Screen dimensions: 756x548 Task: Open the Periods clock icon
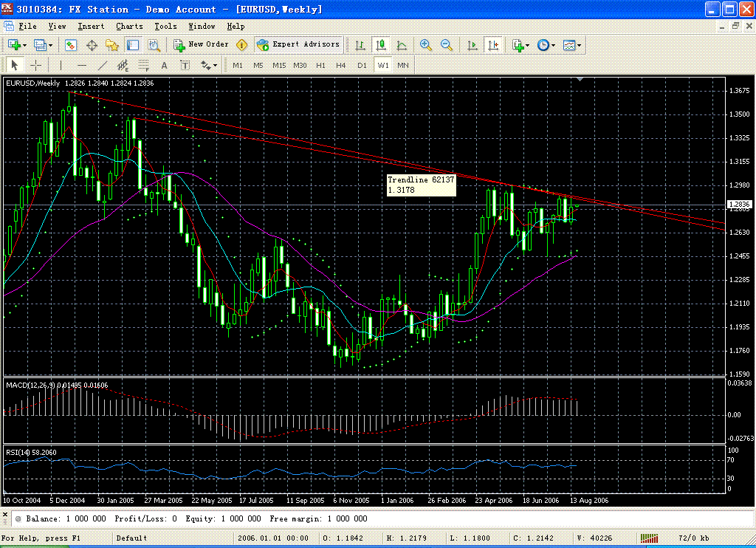point(543,45)
